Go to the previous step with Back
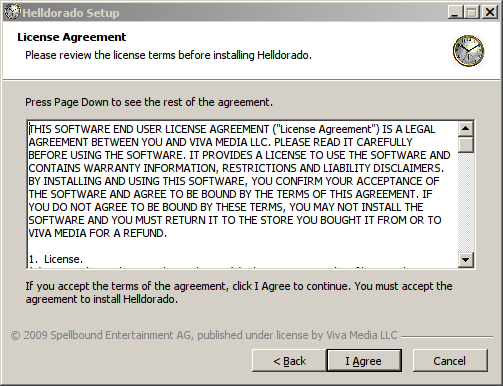Screen dimensions: 503x386 pyautogui.click(x=289, y=361)
